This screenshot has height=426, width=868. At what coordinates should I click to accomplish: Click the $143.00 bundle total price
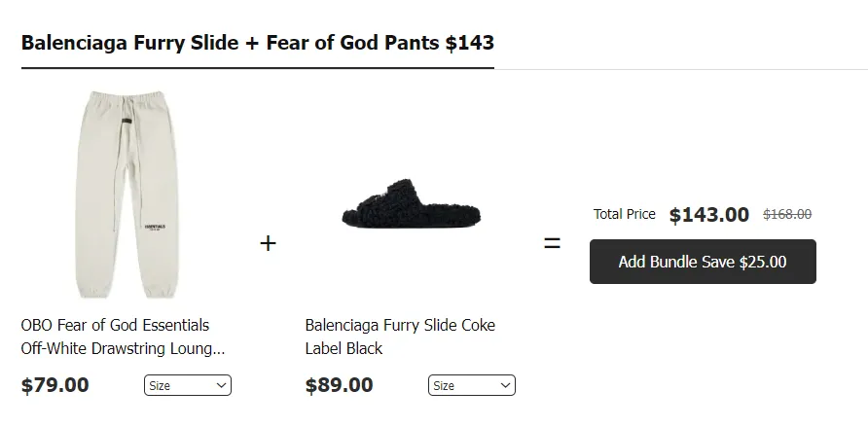click(x=709, y=215)
